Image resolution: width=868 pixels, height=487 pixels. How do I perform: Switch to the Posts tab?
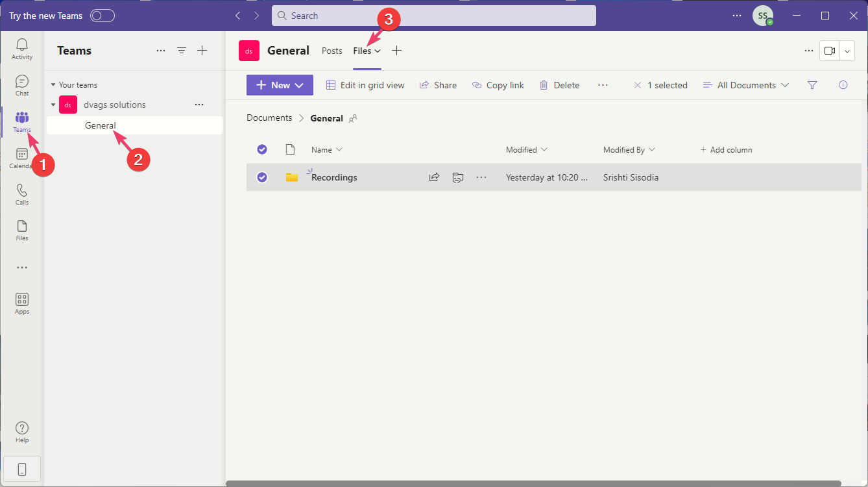point(332,51)
